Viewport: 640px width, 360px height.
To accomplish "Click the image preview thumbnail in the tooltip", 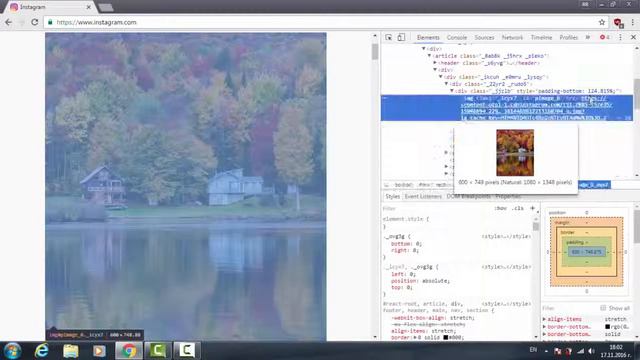I will (515, 153).
